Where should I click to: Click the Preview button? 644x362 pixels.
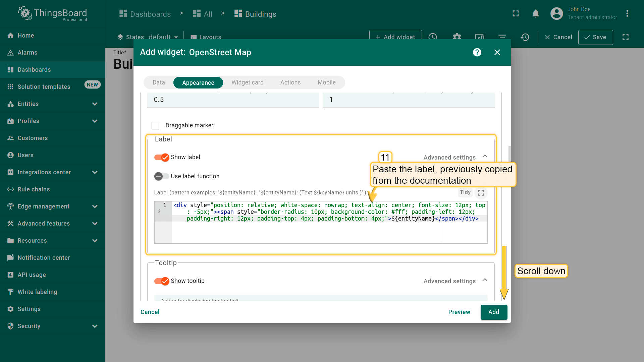[x=459, y=312]
